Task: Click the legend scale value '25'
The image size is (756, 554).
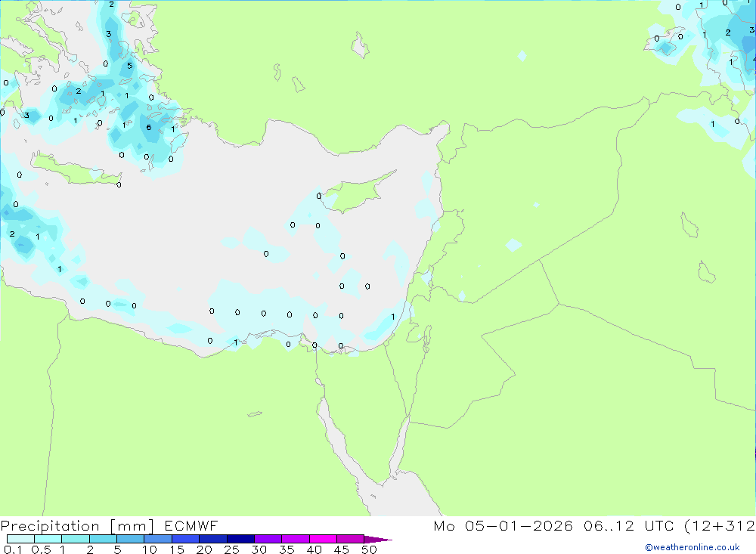Action: pos(231,549)
